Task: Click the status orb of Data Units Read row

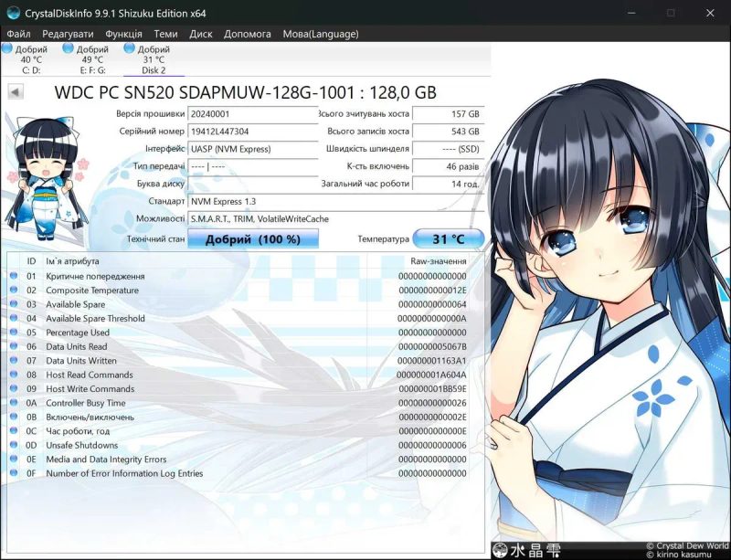Action: tap(14, 346)
